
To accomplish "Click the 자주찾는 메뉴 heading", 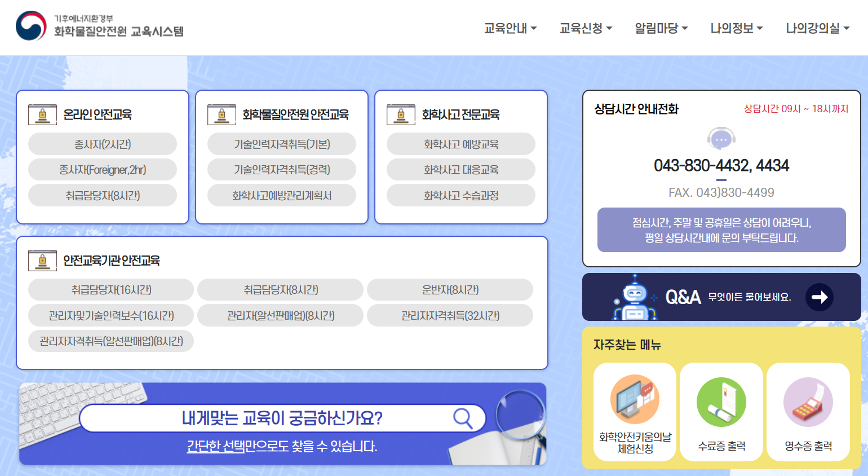I will (627, 345).
